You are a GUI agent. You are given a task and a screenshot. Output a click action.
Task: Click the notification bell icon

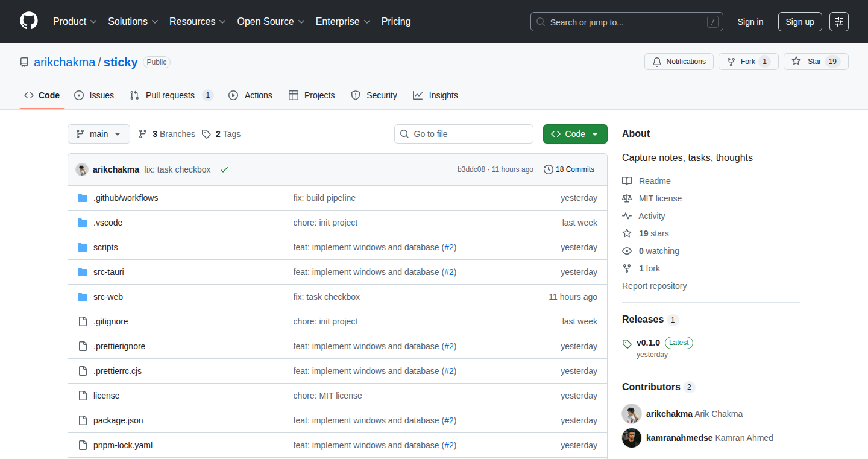coord(657,62)
